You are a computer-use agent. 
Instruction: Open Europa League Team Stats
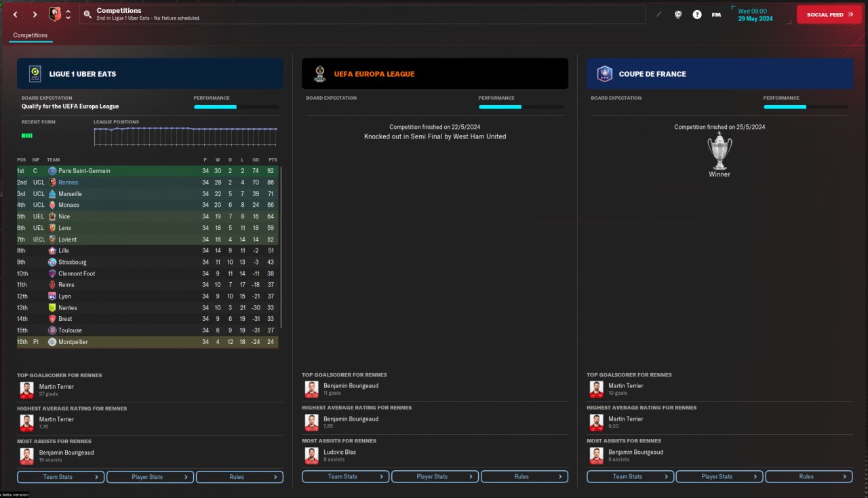click(x=346, y=477)
